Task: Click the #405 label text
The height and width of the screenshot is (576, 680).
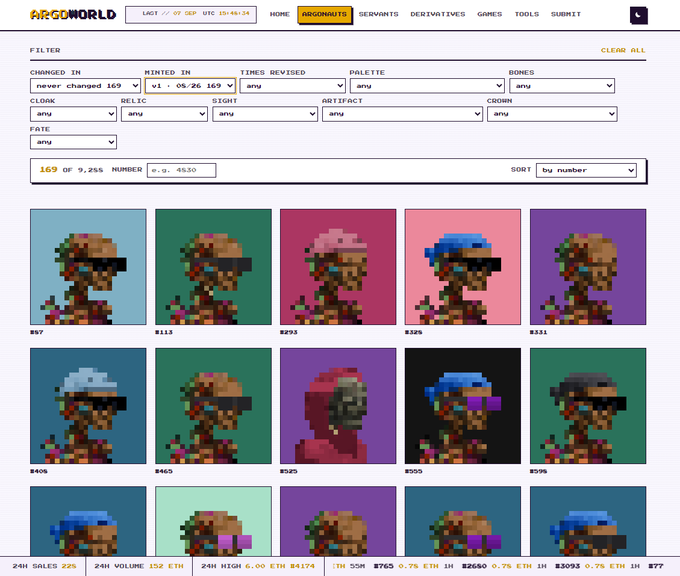Action: (39, 471)
